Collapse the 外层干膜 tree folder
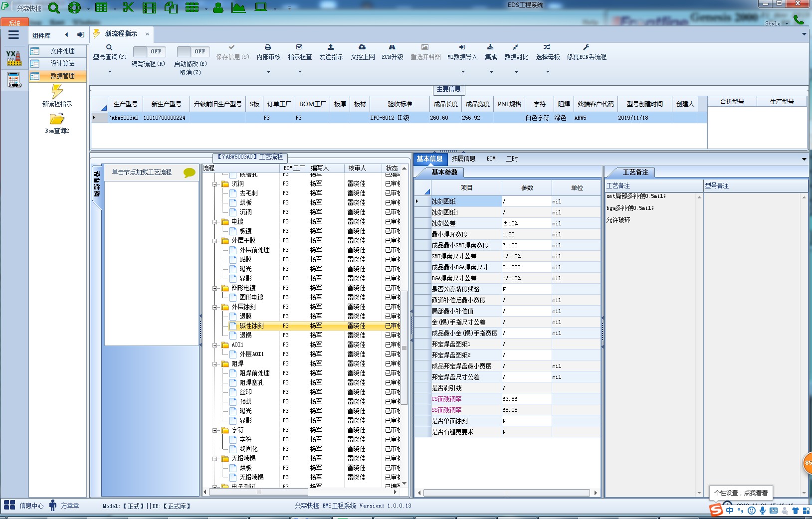Image resolution: width=812 pixels, height=519 pixels. coord(215,241)
